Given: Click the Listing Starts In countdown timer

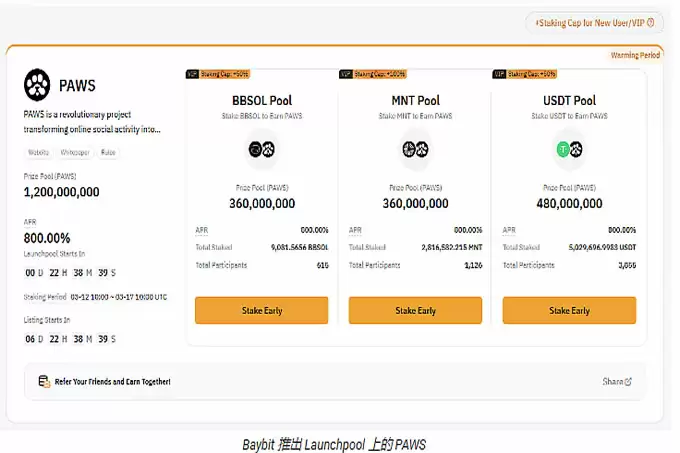Looking at the screenshot, I should point(70,339).
